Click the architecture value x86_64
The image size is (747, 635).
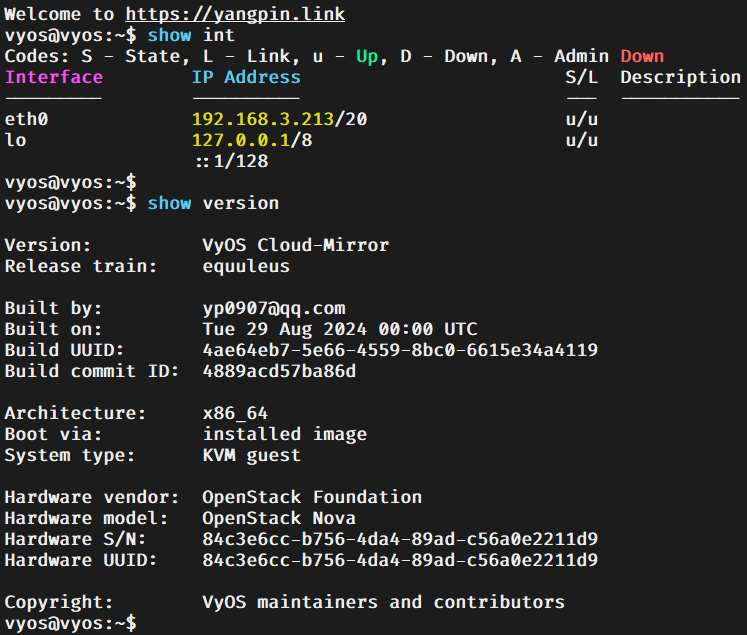coord(235,413)
